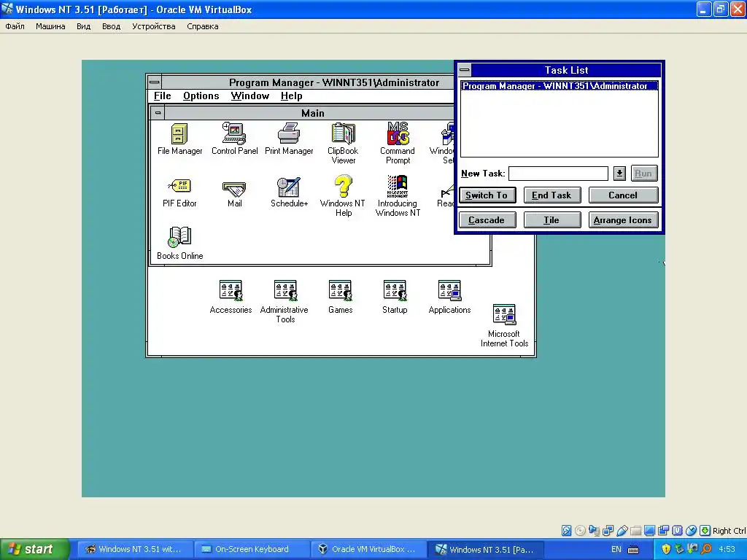
Task: Click Cascade button in Task List
Action: click(x=487, y=220)
